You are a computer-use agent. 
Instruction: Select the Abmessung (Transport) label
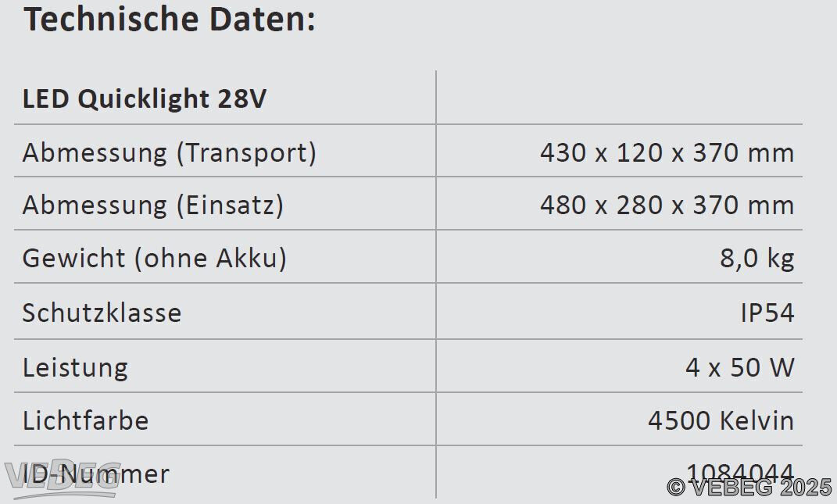(170, 152)
